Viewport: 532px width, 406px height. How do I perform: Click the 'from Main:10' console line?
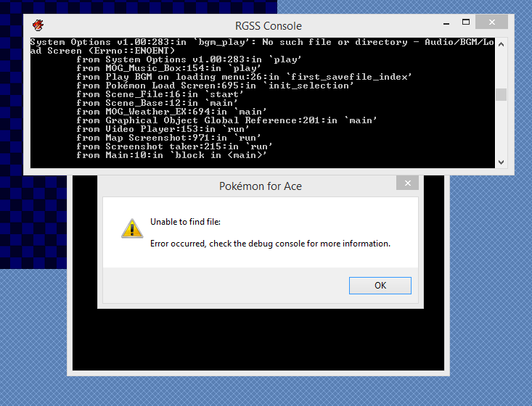click(x=171, y=155)
